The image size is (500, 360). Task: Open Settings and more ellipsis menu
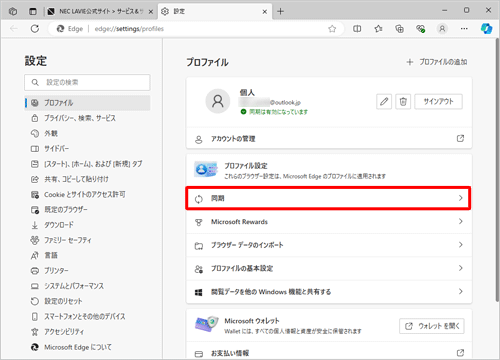[x=464, y=29]
